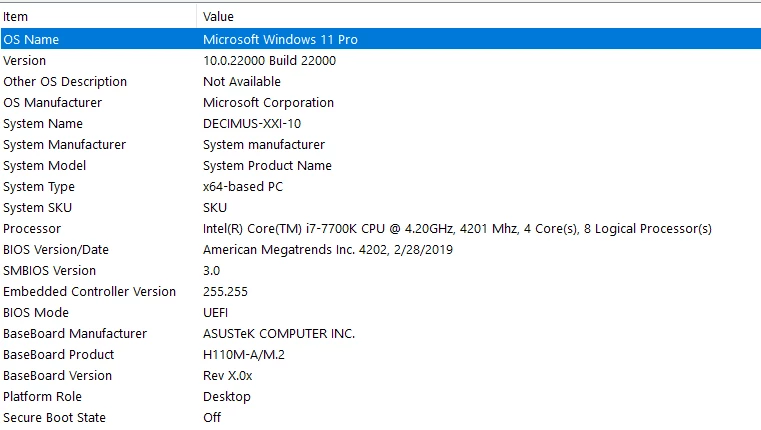Viewport: 761px width, 430px height.
Task: Select the SMBIOS Version row label
Action: 50,270
